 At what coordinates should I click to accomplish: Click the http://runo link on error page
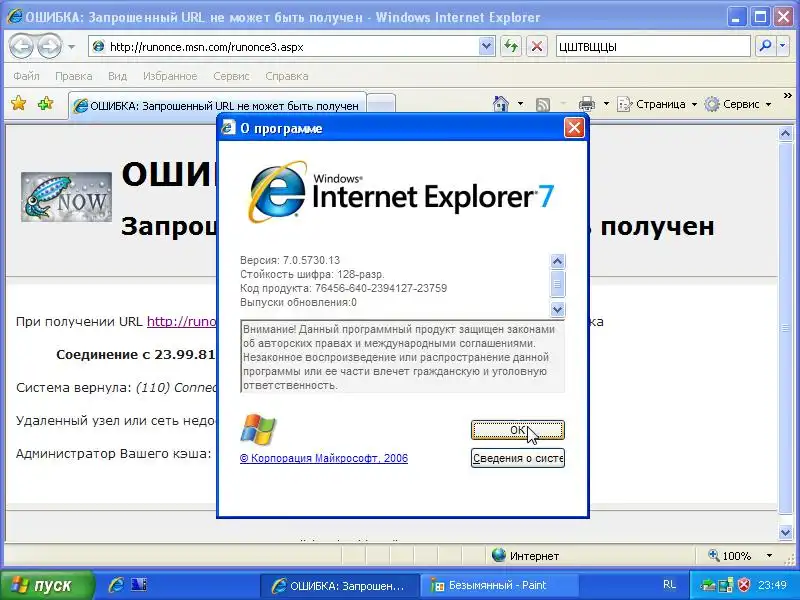pyautogui.click(x=182, y=321)
